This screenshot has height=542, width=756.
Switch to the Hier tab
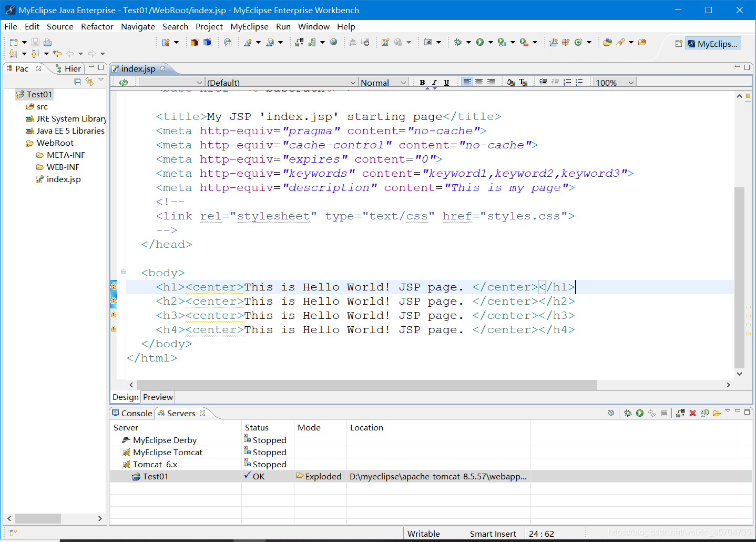coord(68,68)
